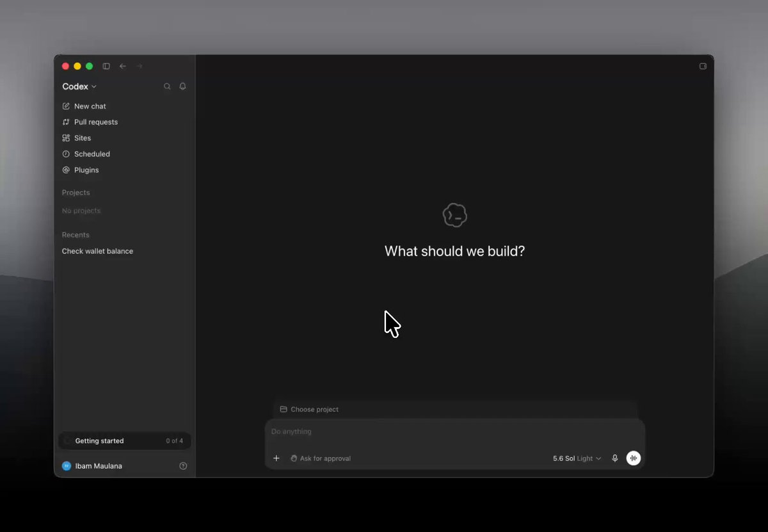Click the Recents section header
Image resolution: width=768 pixels, height=532 pixels.
pos(76,235)
